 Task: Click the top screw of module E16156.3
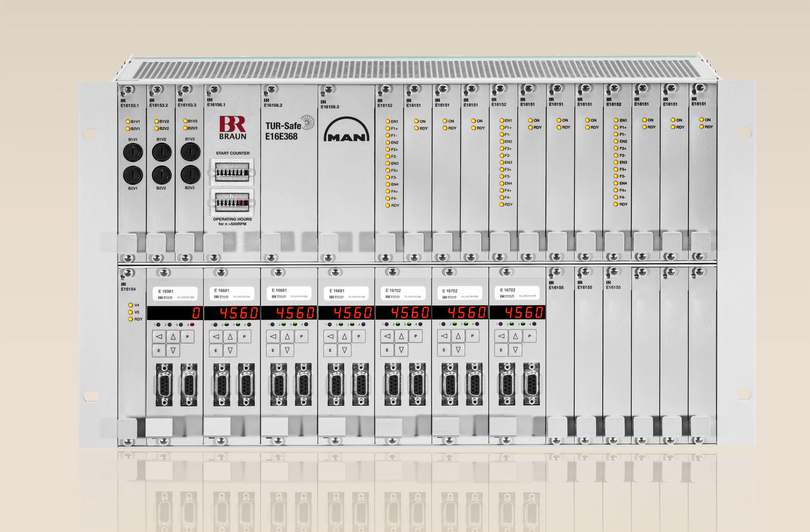tap(328, 89)
